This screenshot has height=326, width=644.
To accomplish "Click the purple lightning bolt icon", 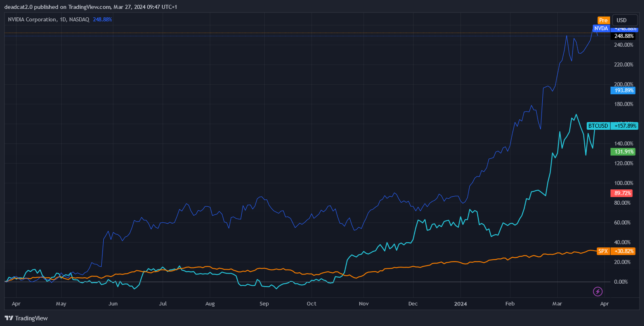I will coord(598,291).
